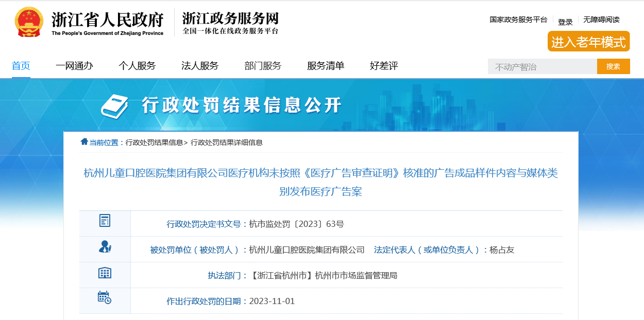Open the 首页 navigation tab

21,66
